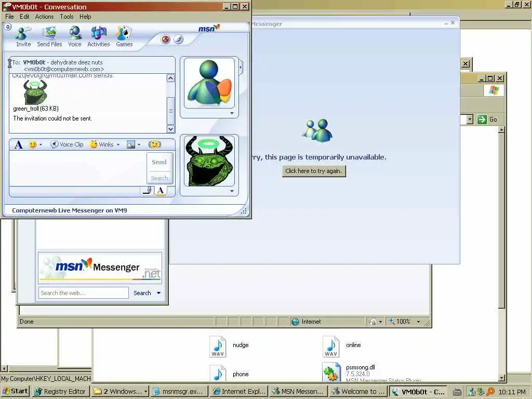The height and width of the screenshot is (399, 532).
Task: Open the Send Files tool
Action: point(49,36)
